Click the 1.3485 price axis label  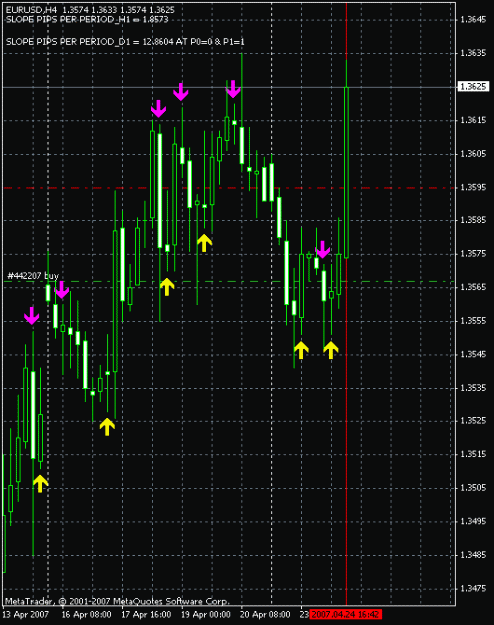pyautogui.click(x=473, y=554)
